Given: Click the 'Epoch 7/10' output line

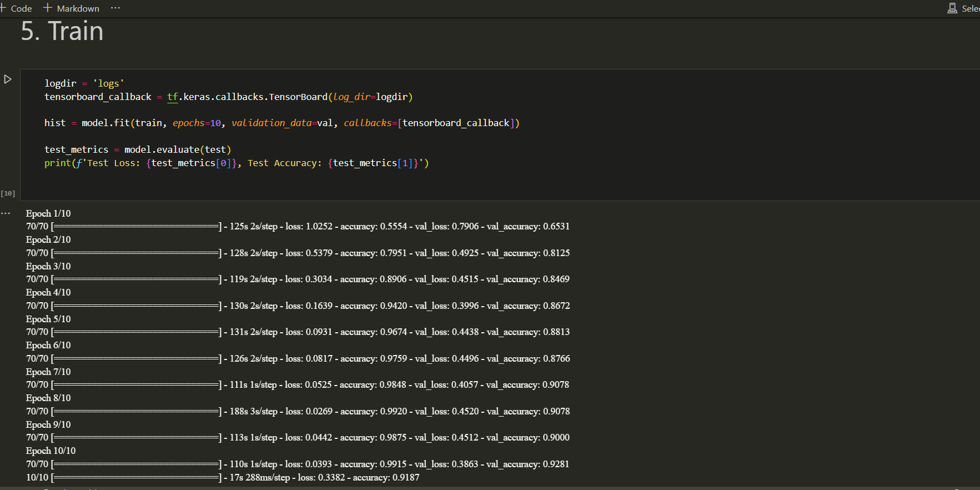Looking at the screenshot, I should pos(48,372).
